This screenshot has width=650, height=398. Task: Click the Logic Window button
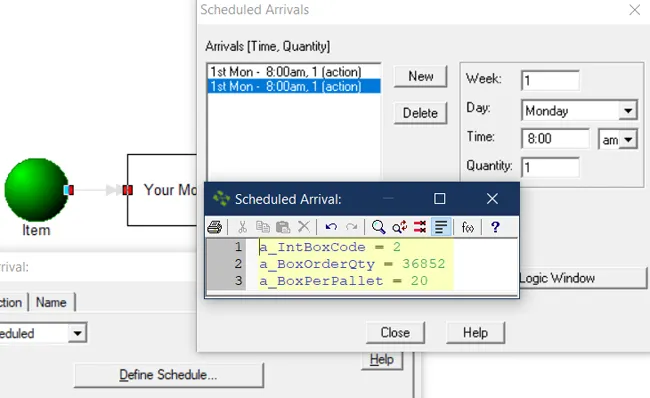[x=583, y=278]
